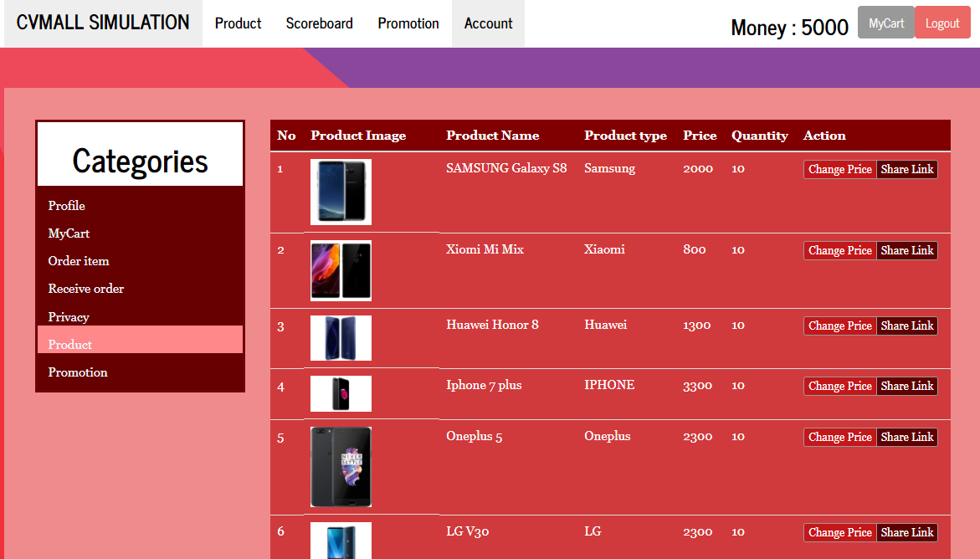The width and height of the screenshot is (980, 559).
Task: Click the SAMSUNG Galaxy S8 product image
Action: tap(341, 192)
